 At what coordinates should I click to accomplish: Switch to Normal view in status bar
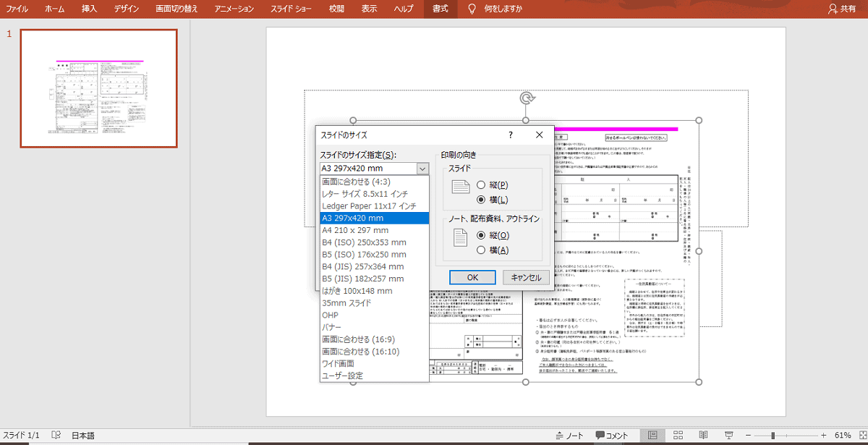coord(652,436)
